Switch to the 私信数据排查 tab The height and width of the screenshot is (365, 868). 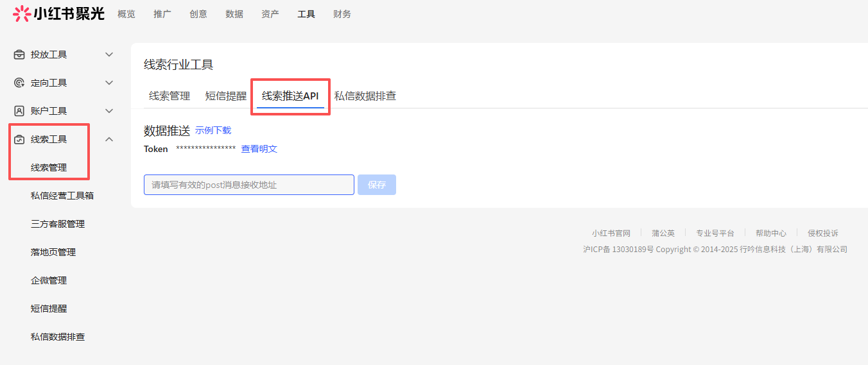click(x=365, y=96)
